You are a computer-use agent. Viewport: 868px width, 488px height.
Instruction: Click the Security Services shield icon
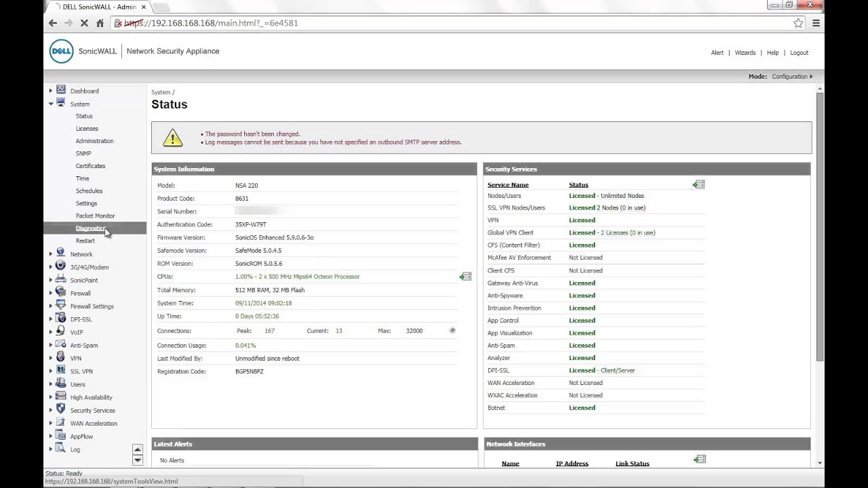tap(60, 409)
